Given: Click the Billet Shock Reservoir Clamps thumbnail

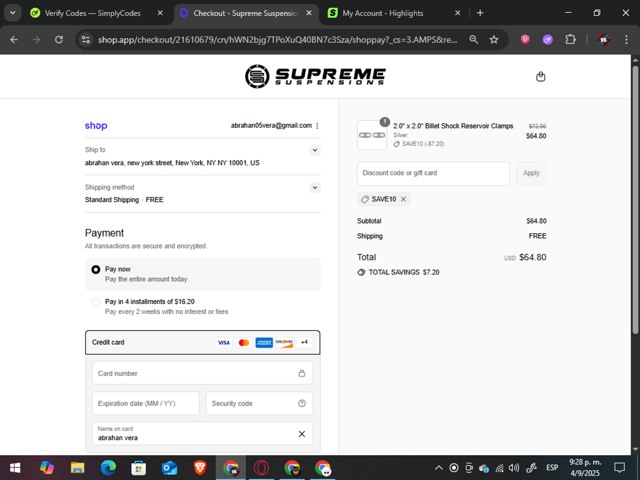Looking at the screenshot, I should tap(372, 135).
